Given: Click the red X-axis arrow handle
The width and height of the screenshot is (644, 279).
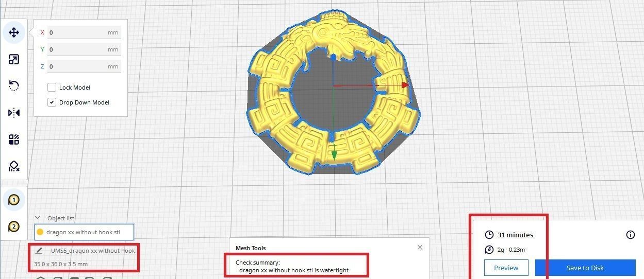Looking at the screenshot, I should coord(405,85).
